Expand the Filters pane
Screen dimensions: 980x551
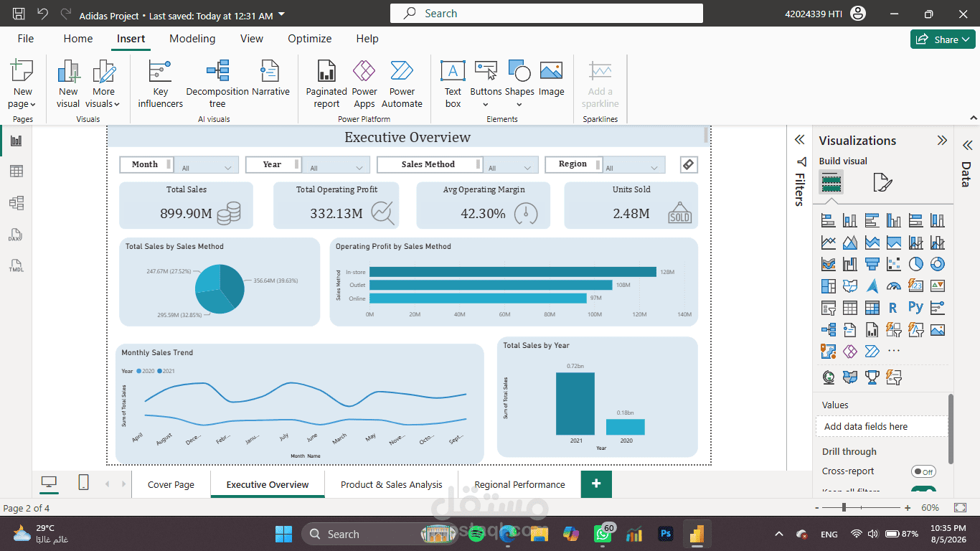(801, 140)
